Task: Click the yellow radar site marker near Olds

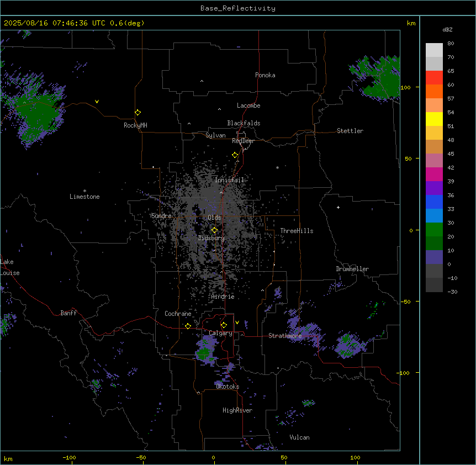Action: tap(214, 230)
